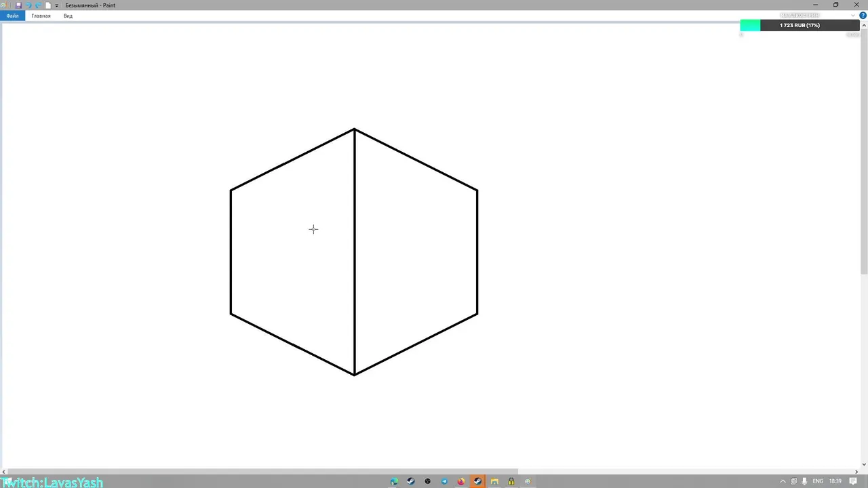Viewport: 868px width, 488px height.
Task: Open Firefox from the taskbar
Action: pyautogui.click(x=461, y=481)
